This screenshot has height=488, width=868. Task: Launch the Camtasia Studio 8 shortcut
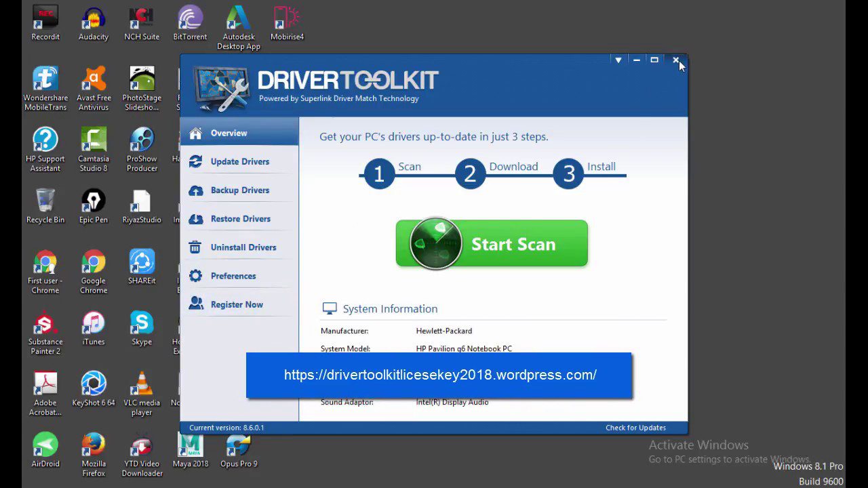pos(94,150)
